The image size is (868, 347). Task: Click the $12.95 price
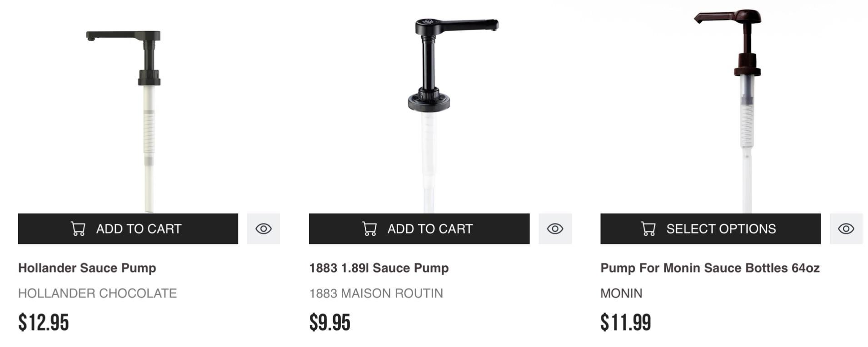point(43,322)
